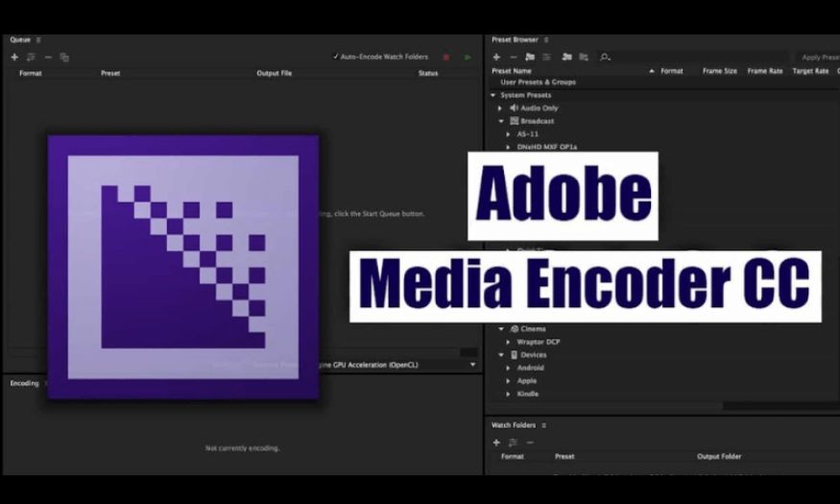The width and height of the screenshot is (840, 504).
Task: Click the preset search magnifier icon
Action: click(605, 57)
